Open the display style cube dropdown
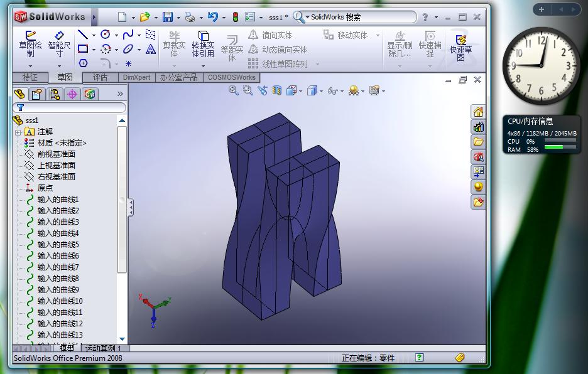 (321, 91)
